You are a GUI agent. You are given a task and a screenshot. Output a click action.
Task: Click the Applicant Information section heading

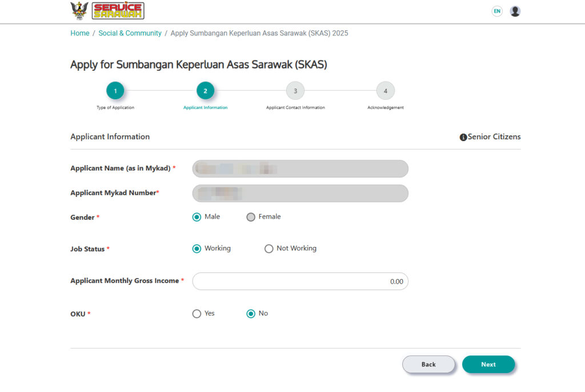[110, 137]
